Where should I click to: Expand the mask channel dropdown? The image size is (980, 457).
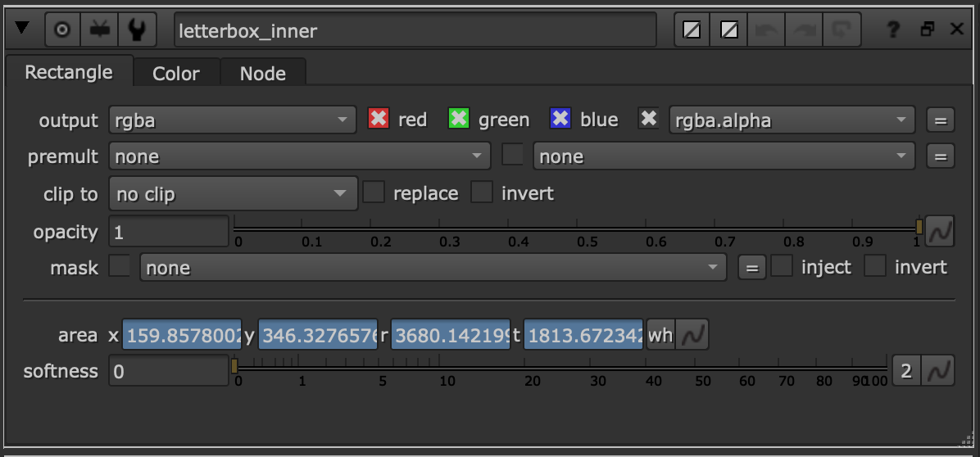(x=433, y=268)
